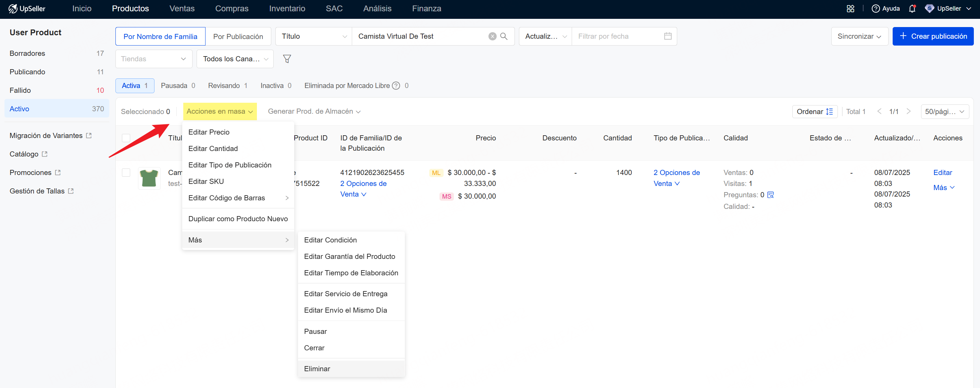Image resolution: width=980 pixels, height=388 pixels.
Task: Click the questions icon next to Preguntas: 0
Action: [x=770, y=195]
